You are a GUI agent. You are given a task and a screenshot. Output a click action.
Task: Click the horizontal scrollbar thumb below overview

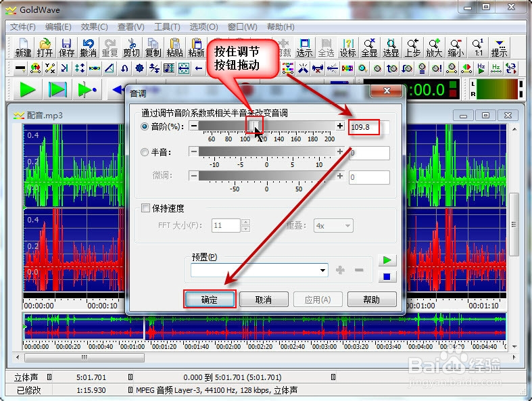(x=84, y=357)
